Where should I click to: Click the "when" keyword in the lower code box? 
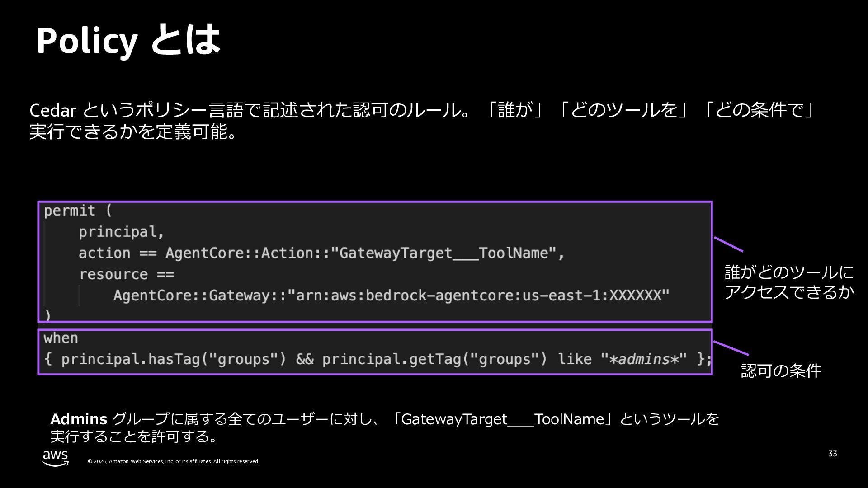click(x=61, y=338)
